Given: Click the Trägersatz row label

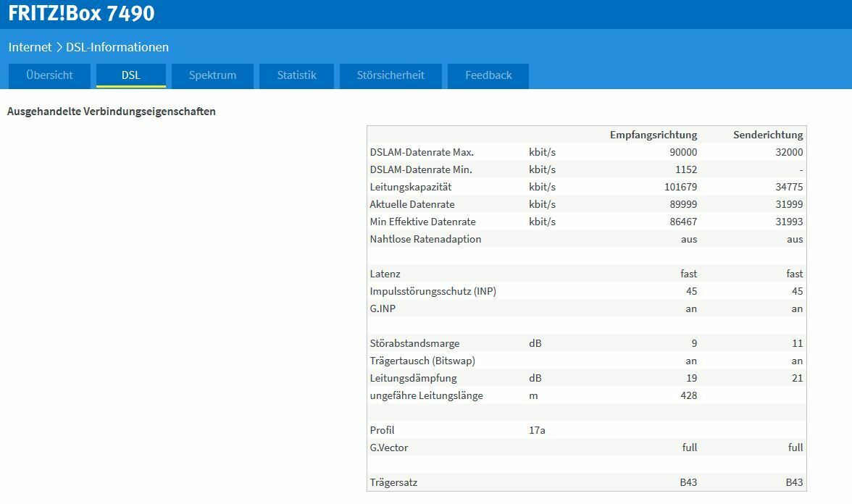Looking at the screenshot, I should click(x=393, y=482).
